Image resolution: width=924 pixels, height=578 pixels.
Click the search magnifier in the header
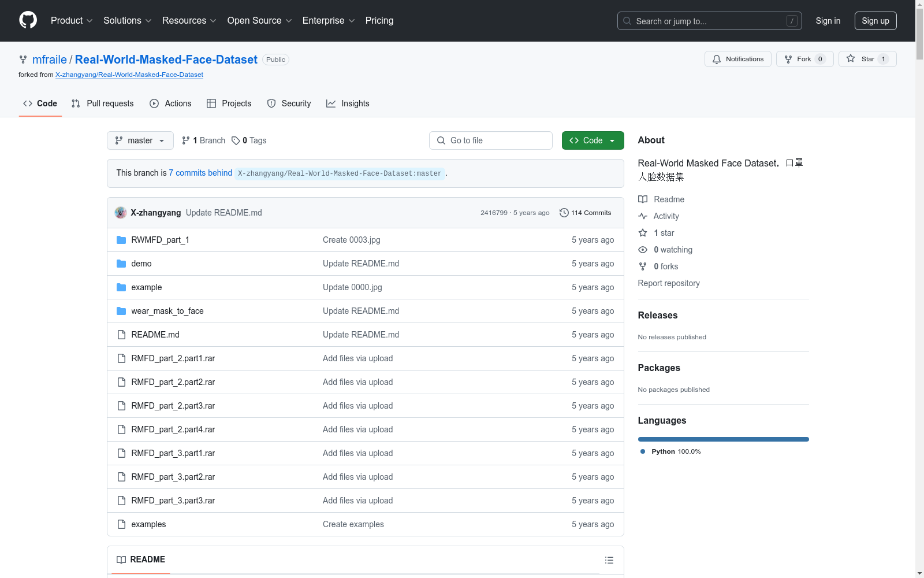point(627,21)
